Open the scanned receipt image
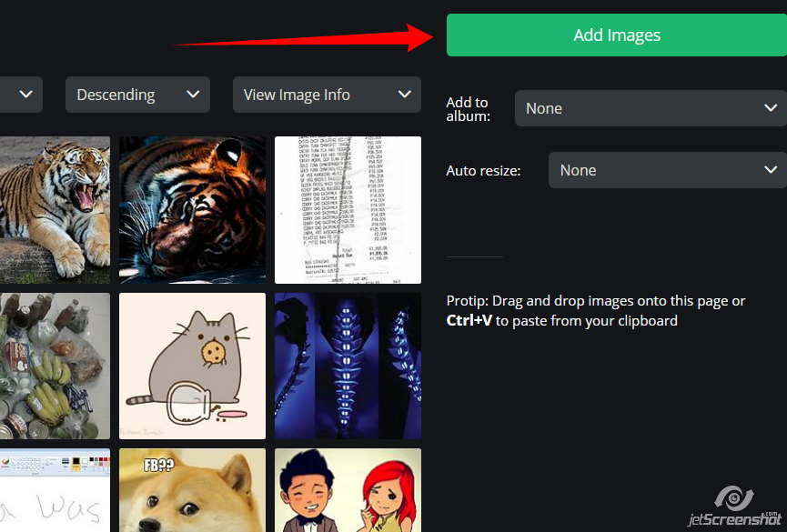Viewport: 787px width, 532px height. [348, 209]
